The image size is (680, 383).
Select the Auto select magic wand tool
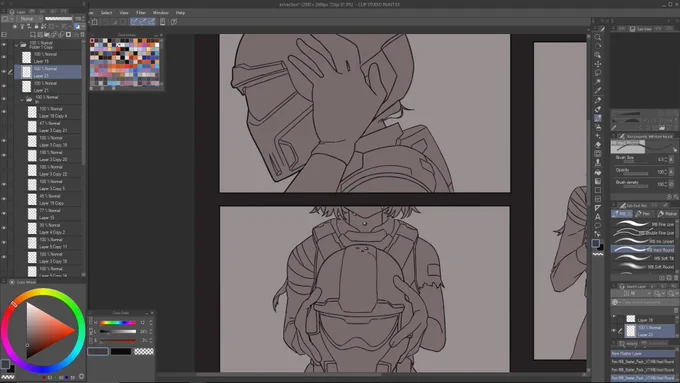click(x=598, y=82)
